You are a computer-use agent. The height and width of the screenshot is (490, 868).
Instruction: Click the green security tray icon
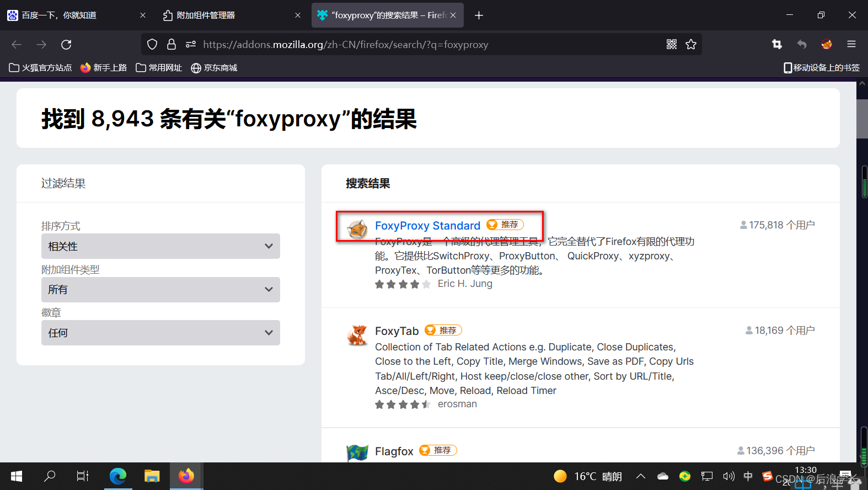coord(685,476)
